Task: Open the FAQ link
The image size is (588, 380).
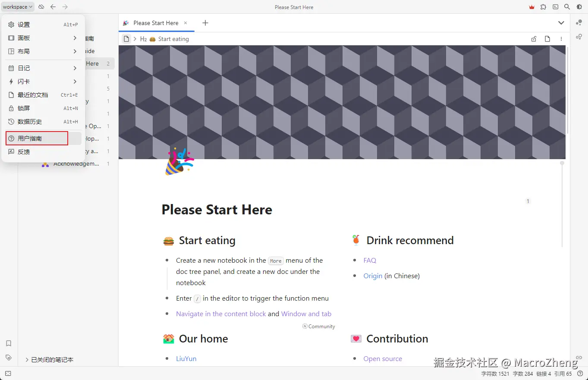Action: (370, 261)
